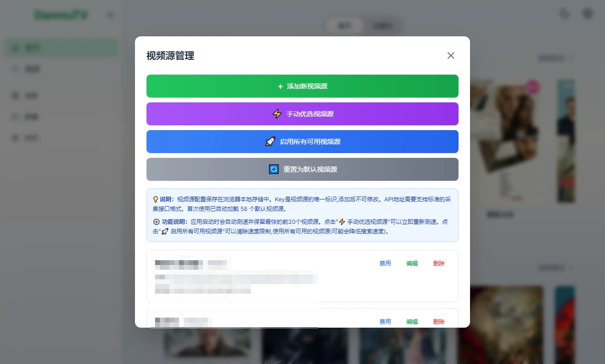This screenshot has height=364, width=605.
Task: Expand the view-more link above lower poster row
Action: [x=555, y=268]
